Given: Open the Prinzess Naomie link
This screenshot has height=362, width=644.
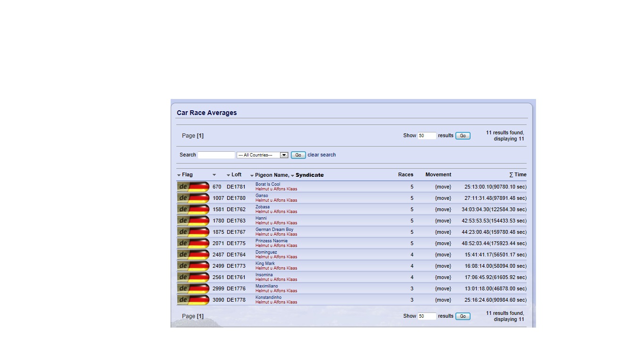Looking at the screenshot, I should point(272,241).
